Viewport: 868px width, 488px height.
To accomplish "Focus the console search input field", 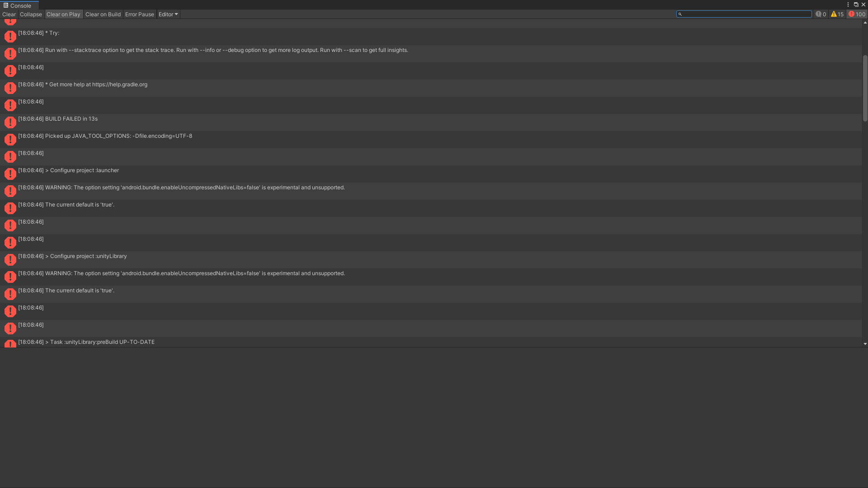I will (x=746, y=14).
